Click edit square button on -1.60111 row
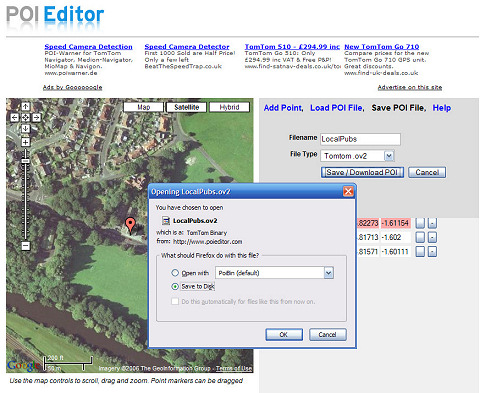The width and height of the screenshot is (485, 393). 420,252
